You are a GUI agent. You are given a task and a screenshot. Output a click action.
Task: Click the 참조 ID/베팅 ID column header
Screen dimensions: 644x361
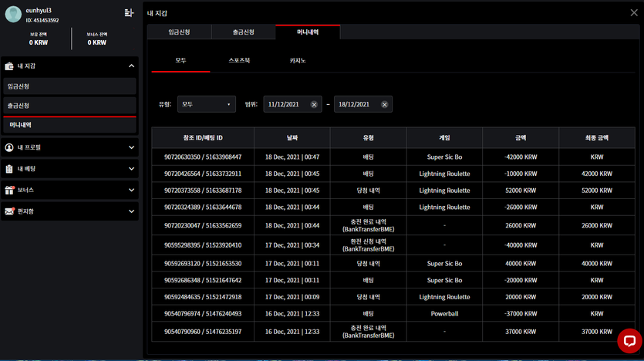point(203,138)
